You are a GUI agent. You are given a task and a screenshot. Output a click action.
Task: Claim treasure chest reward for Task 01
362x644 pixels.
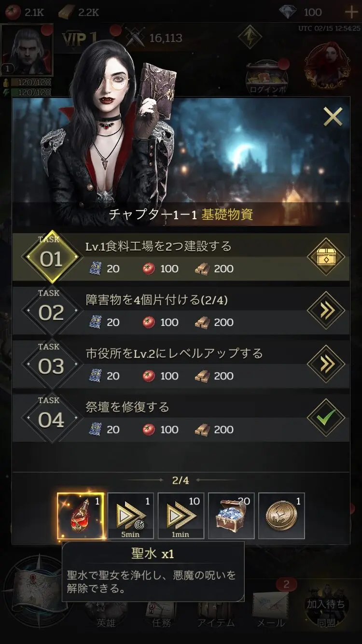[x=326, y=257]
